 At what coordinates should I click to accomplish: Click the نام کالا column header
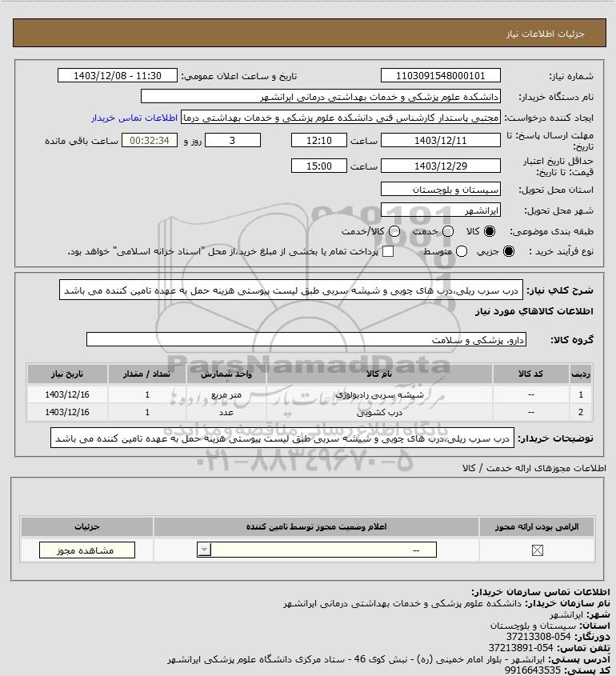(x=379, y=374)
